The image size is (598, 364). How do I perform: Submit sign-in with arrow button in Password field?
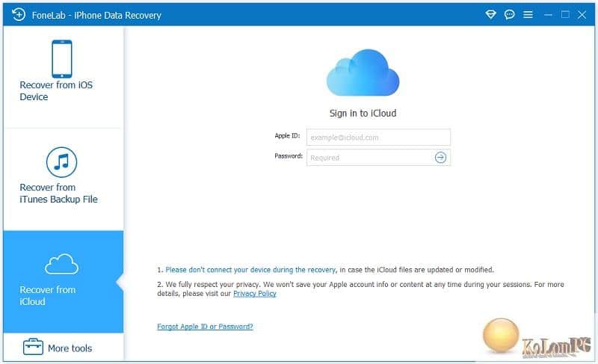click(x=440, y=158)
